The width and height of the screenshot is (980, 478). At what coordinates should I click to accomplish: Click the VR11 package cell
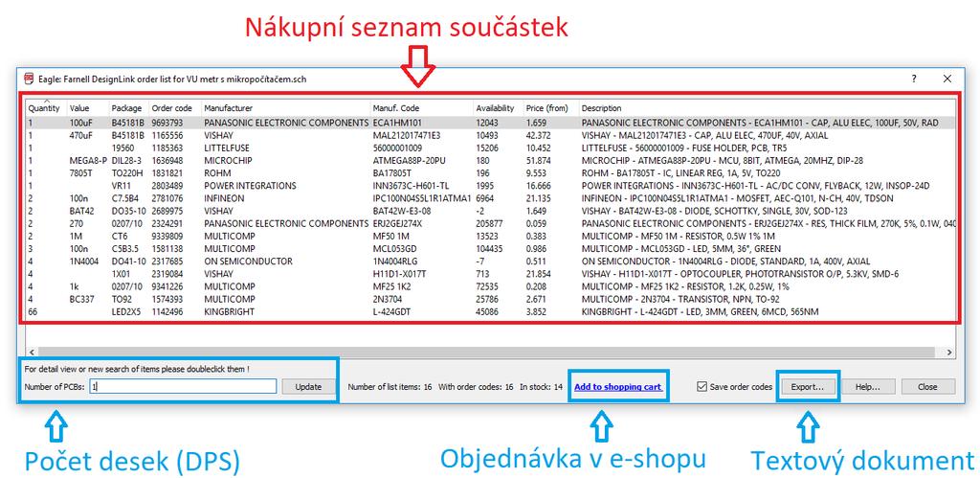tap(122, 186)
